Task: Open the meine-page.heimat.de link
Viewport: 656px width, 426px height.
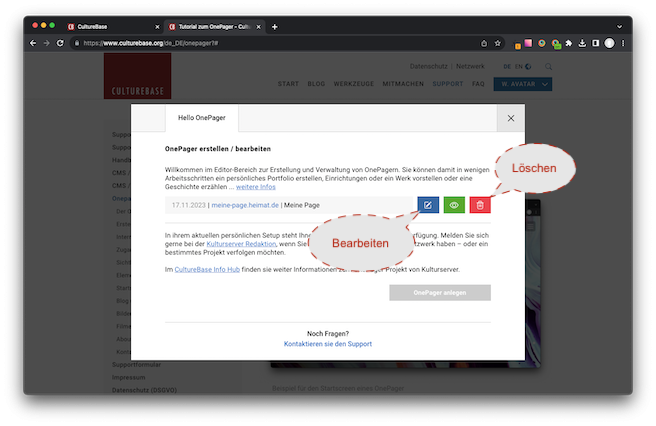Action: (244, 205)
